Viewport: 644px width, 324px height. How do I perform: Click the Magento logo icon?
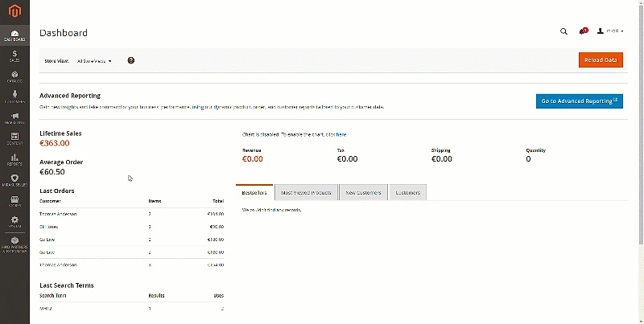pyautogui.click(x=14, y=11)
